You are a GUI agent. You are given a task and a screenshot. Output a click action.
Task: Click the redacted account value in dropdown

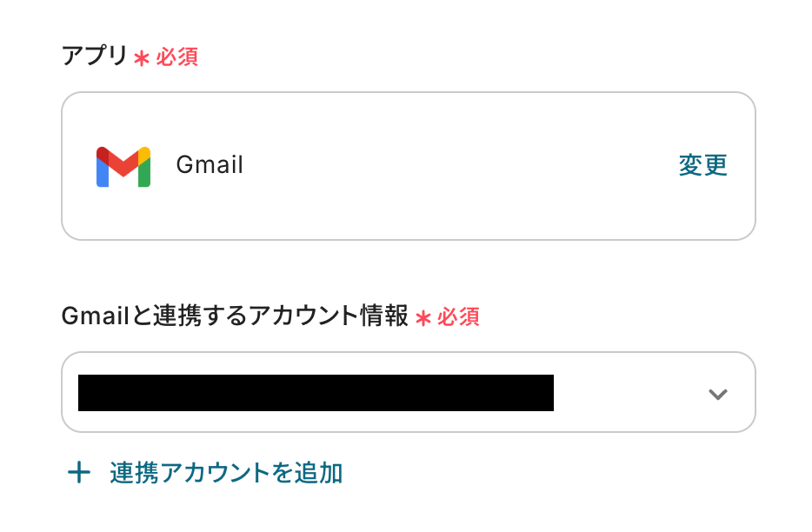(x=316, y=393)
